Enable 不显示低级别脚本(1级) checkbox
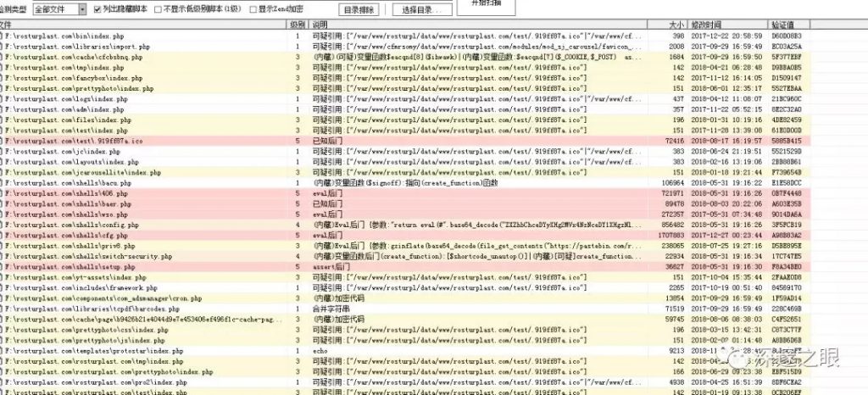 158,9
